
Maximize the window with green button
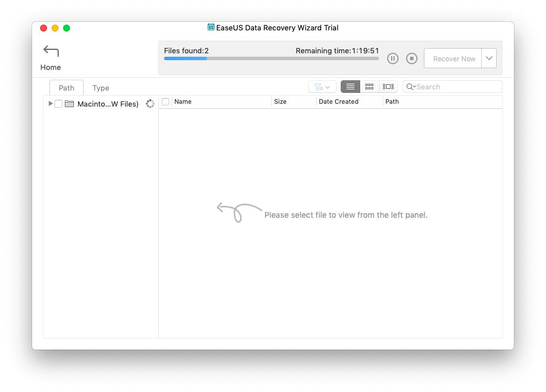[x=67, y=28]
